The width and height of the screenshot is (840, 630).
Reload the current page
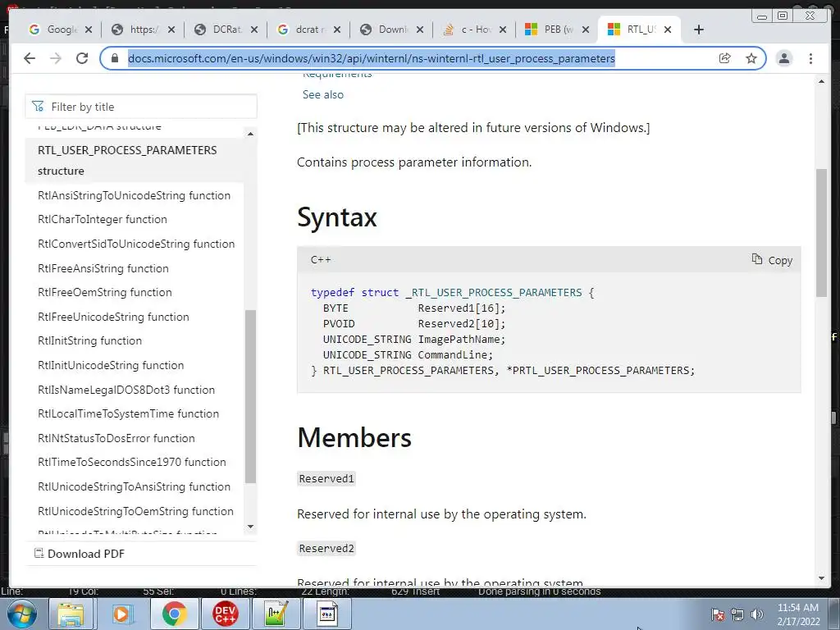coord(82,58)
